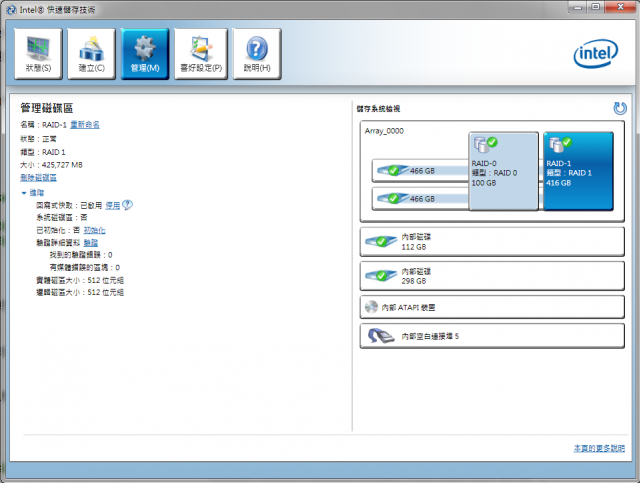Open the 說明(H) help tab

[x=257, y=53]
